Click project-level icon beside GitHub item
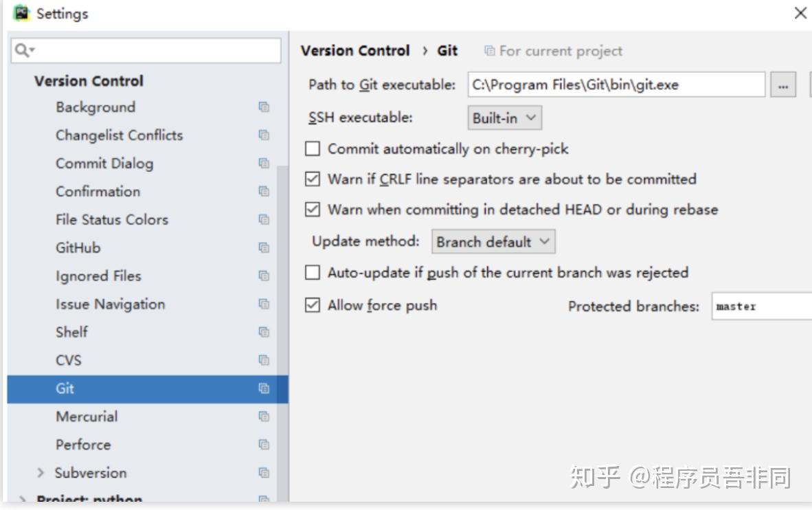This screenshot has height=510, width=812. [x=264, y=247]
